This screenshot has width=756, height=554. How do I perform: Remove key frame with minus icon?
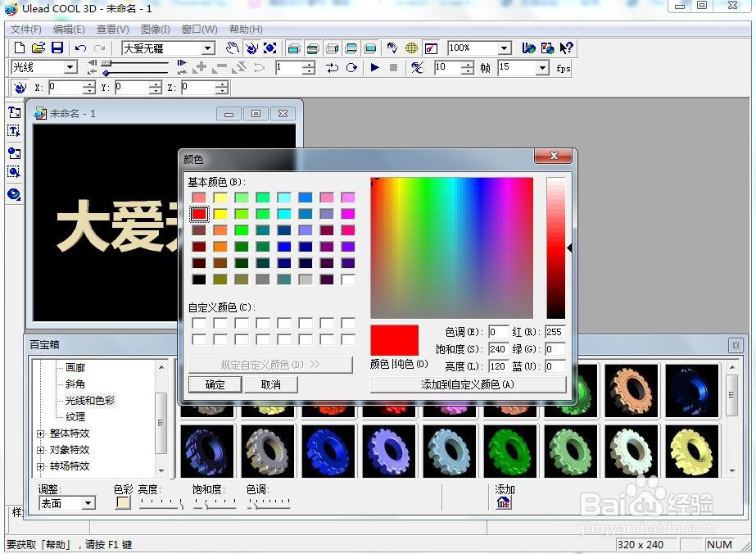click(220, 67)
